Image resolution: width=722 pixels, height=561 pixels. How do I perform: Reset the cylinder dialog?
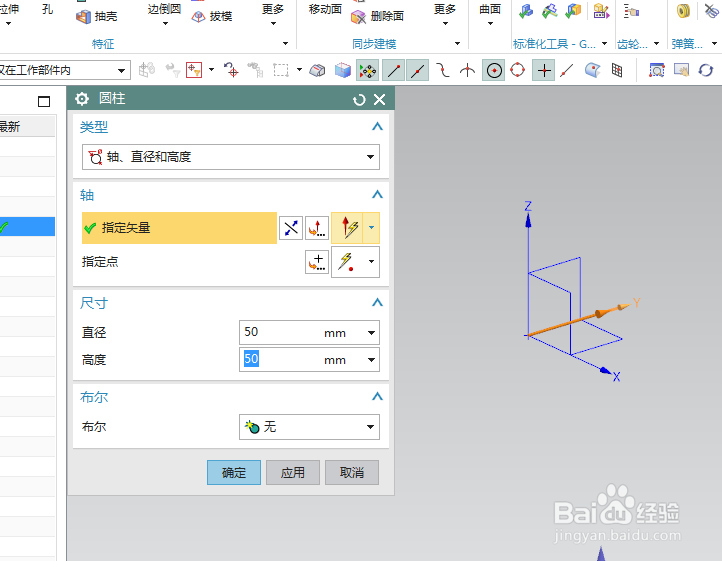pyautogui.click(x=359, y=99)
